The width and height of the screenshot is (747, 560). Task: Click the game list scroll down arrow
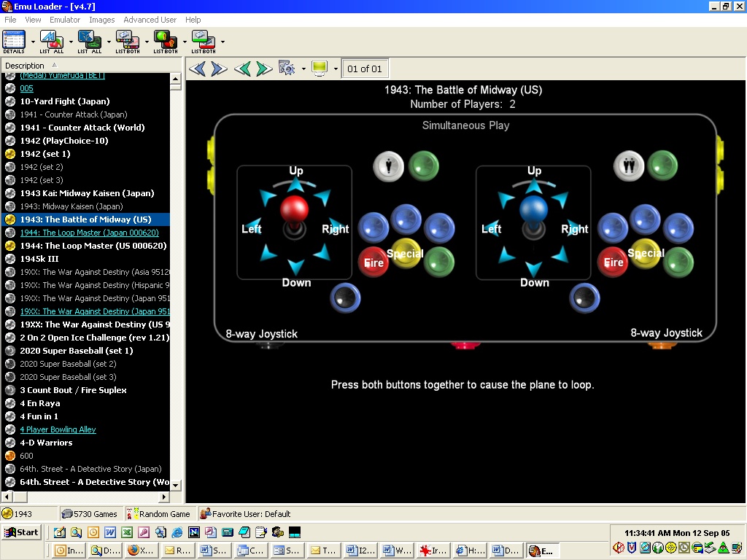click(x=176, y=486)
